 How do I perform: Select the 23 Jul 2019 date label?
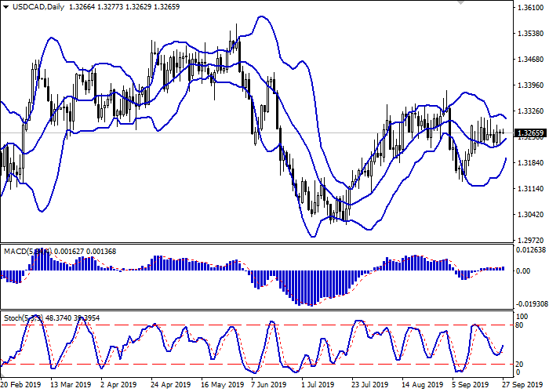click(x=370, y=386)
